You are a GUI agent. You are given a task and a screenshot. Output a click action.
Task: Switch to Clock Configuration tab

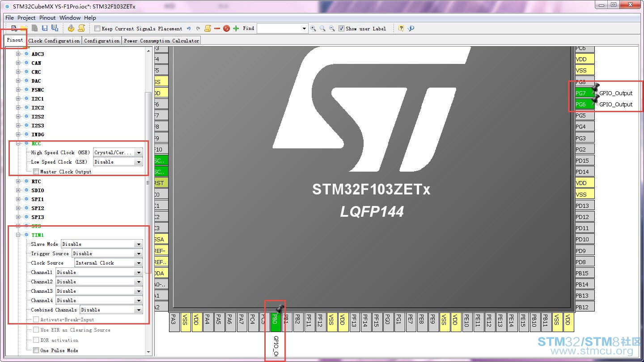pyautogui.click(x=54, y=41)
